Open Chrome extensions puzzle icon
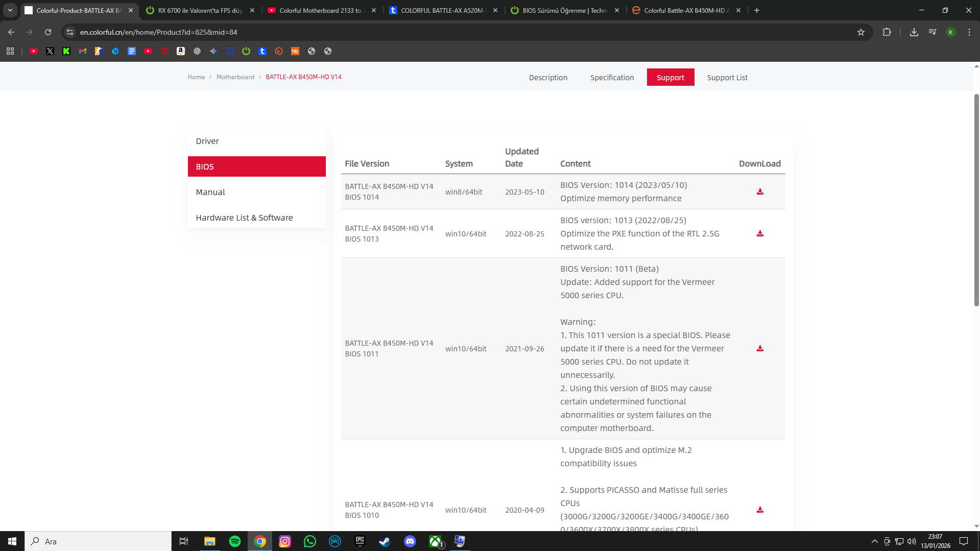Viewport: 980px width, 551px height. (x=887, y=32)
